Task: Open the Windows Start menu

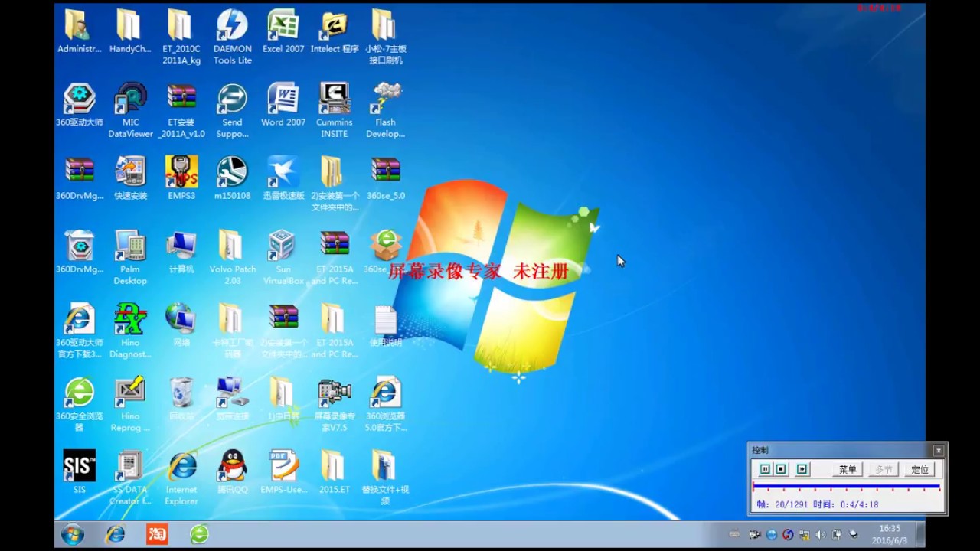Action: point(73,534)
